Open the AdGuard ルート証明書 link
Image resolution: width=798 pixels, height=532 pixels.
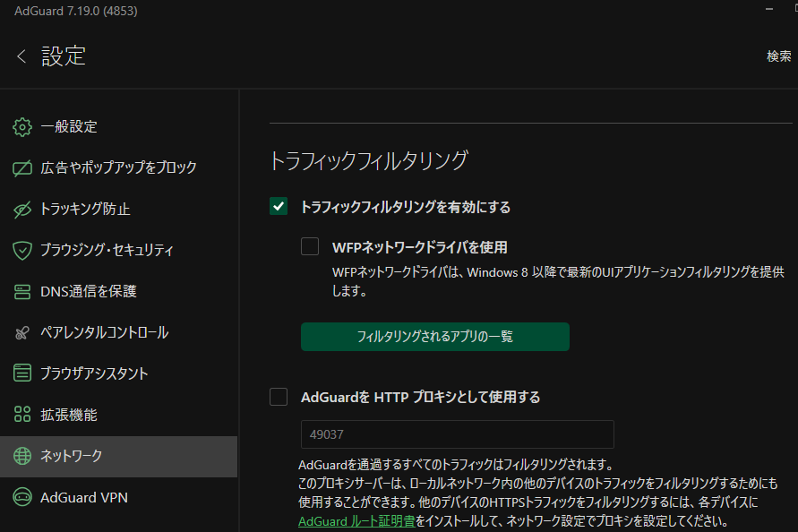[x=356, y=521]
